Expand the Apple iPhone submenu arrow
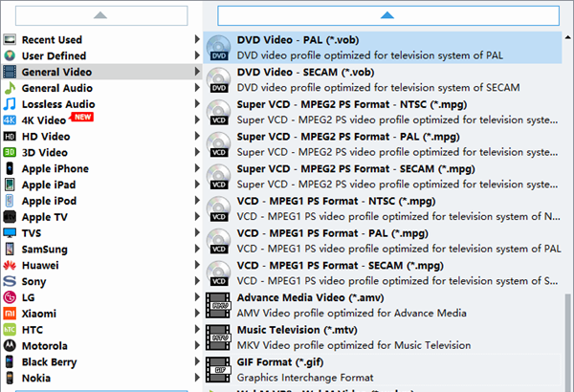This screenshot has height=392, width=574. click(x=197, y=168)
